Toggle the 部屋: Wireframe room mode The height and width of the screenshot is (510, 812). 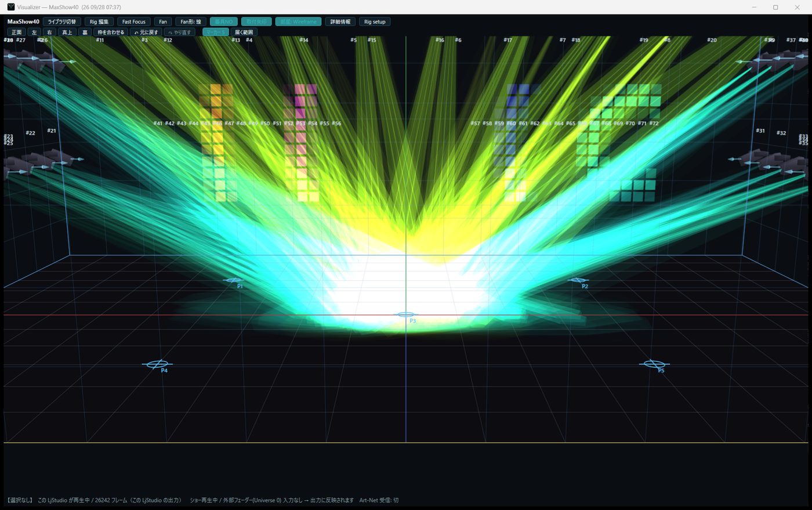tap(298, 21)
